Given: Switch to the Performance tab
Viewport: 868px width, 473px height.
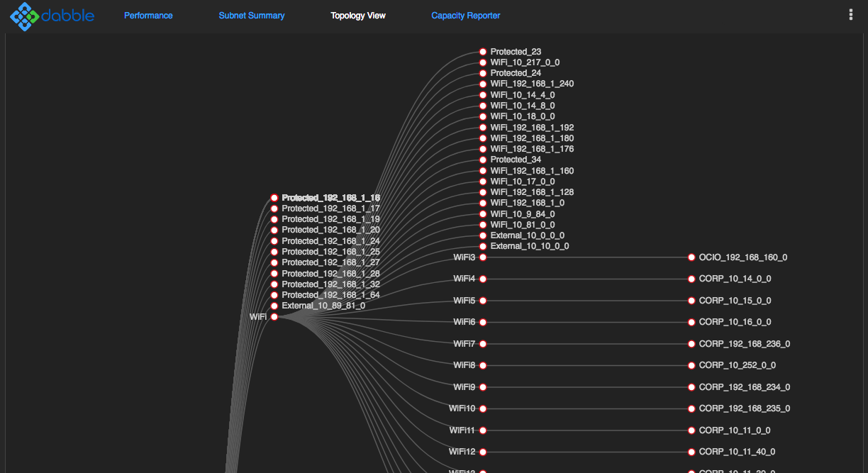Looking at the screenshot, I should (148, 16).
